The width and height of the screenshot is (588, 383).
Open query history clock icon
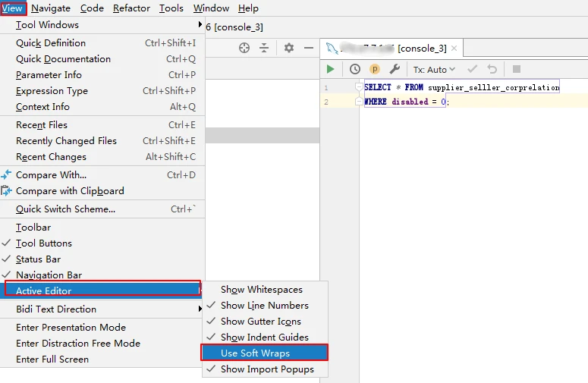tap(355, 69)
